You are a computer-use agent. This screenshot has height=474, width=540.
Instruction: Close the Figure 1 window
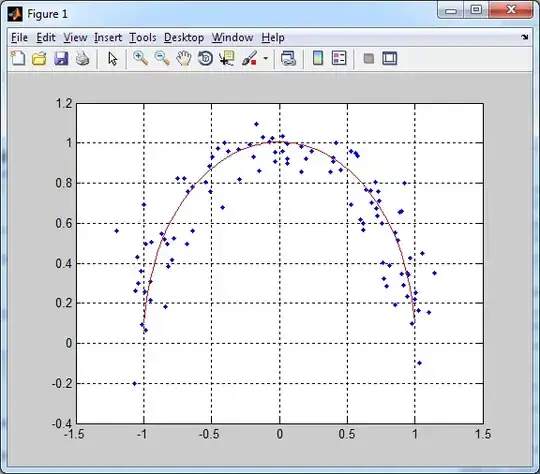click(511, 10)
